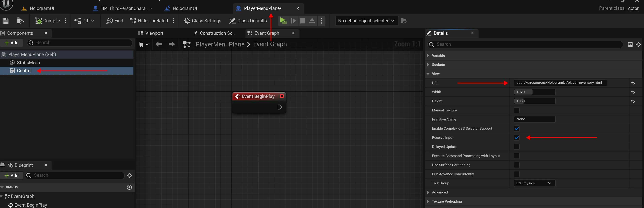Open Details panel settings gear
644x208 pixels.
(x=638, y=44)
